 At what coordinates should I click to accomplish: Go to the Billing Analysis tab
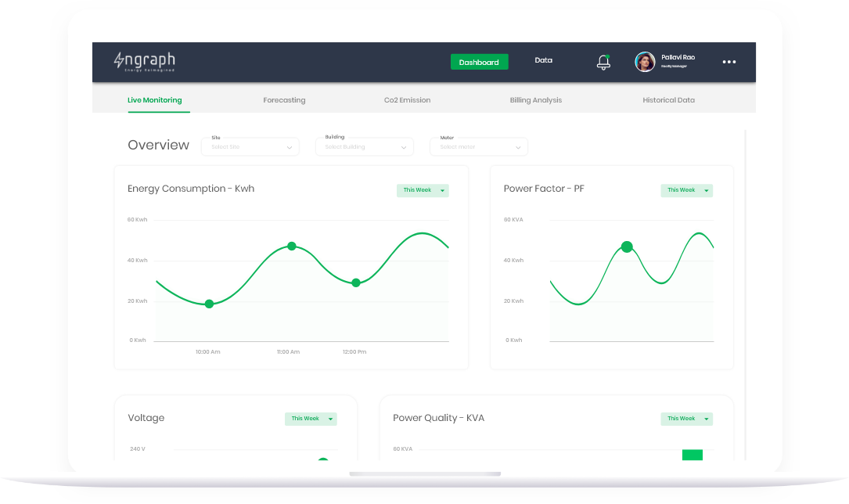click(x=535, y=100)
